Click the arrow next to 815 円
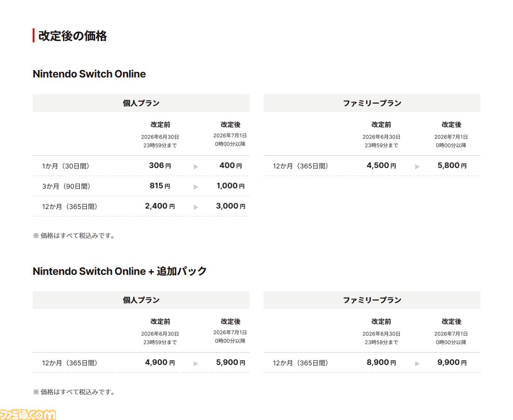This screenshot has height=420, width=513. [196, 187]
